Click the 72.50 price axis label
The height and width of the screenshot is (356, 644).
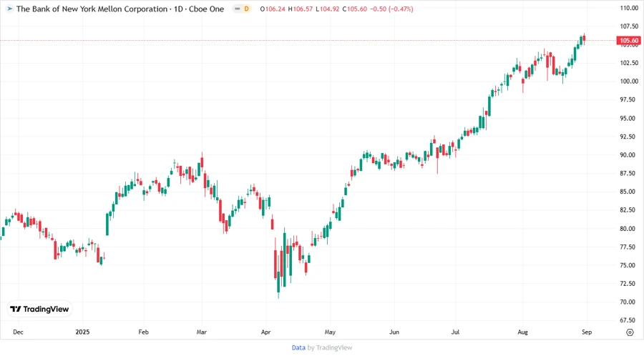(629, 283)
